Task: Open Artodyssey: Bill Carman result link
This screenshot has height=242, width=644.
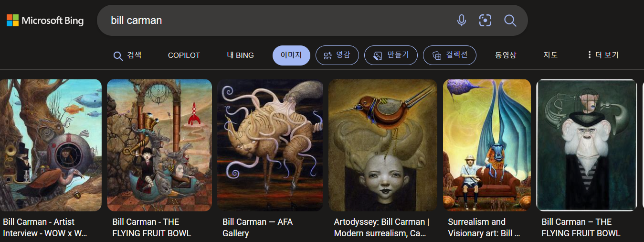Action: pyautogui.click(x=381, y=227)
